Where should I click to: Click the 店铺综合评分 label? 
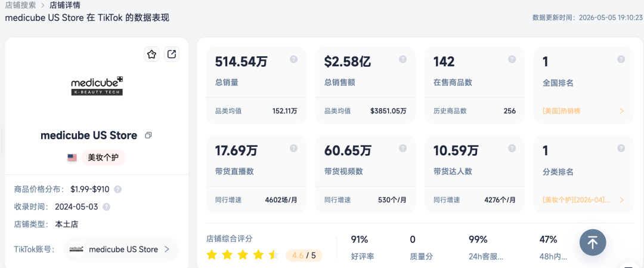229,238
